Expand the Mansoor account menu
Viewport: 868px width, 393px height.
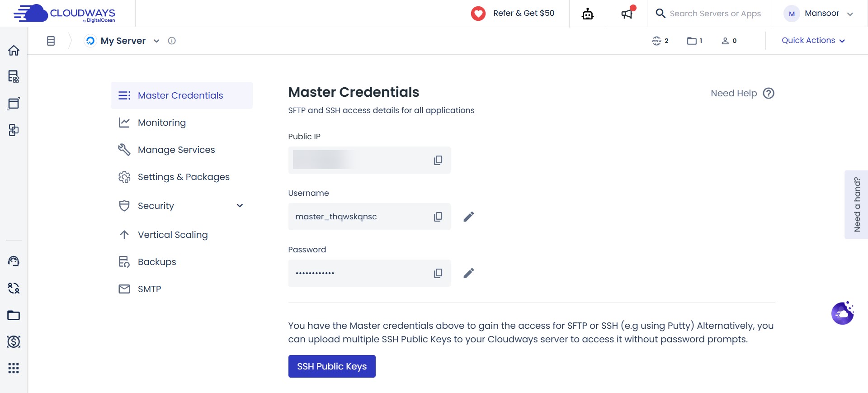[821, 13]
